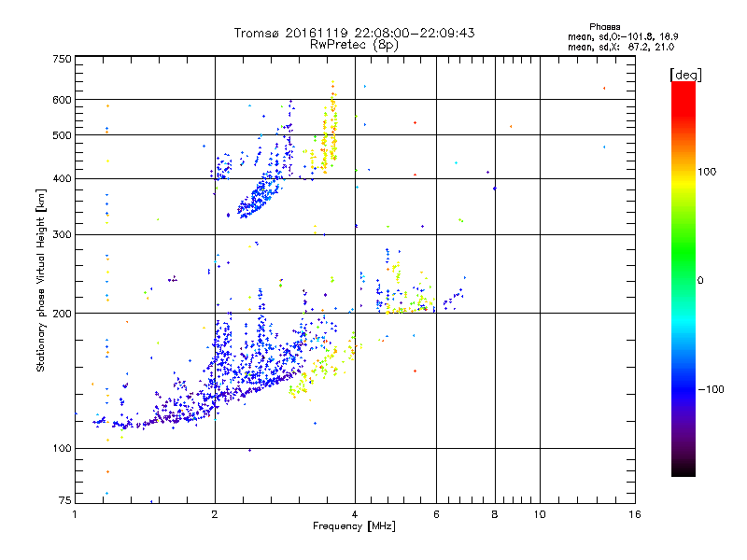Click the 'mean, sd,X: 87.2, 21.0' line
Image resolution: width=747 pixels, height=560 pixels.
621,47
